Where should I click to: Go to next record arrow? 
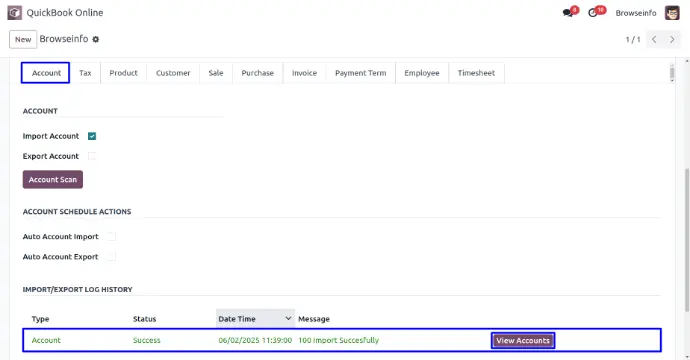(672, 40)
